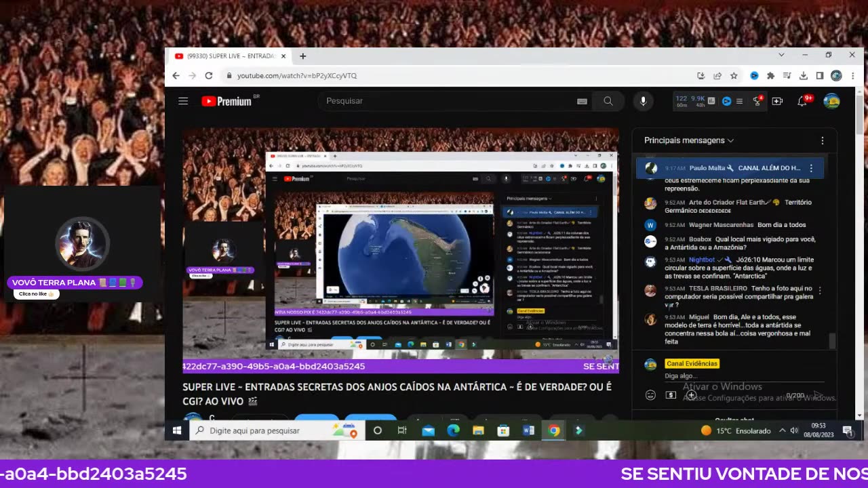Open File Explorer from the taskbar
The height and width of the screenshot is (488, 868).
pyautogui.click(x=478, y=430)
